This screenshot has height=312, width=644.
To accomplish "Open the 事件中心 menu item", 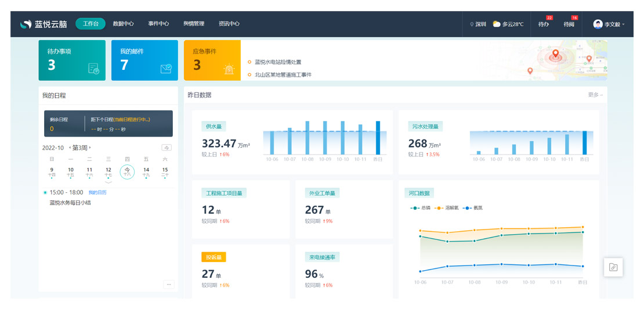I will click(x=158, y=24).
